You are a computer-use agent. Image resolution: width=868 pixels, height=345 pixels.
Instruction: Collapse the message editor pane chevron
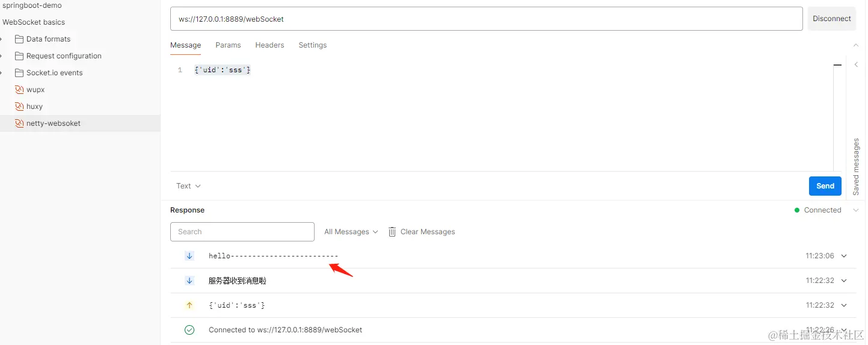(856, 45)
